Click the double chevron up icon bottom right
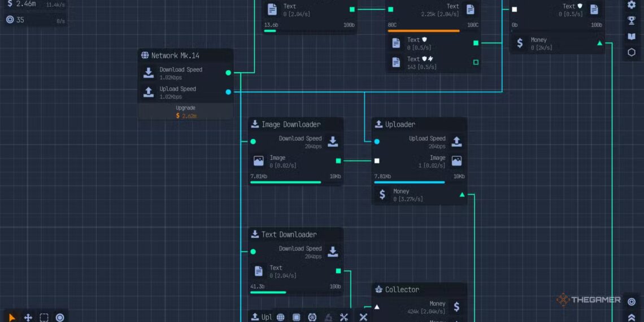The width and height of the screenshot is (644, 322). click(632, 317)
